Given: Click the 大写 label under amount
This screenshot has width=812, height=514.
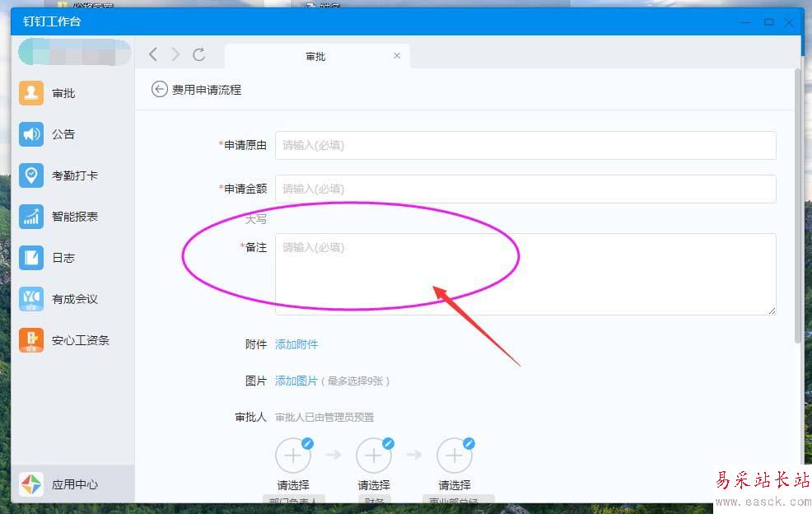Looking at the screenshot, I should 256,219.
